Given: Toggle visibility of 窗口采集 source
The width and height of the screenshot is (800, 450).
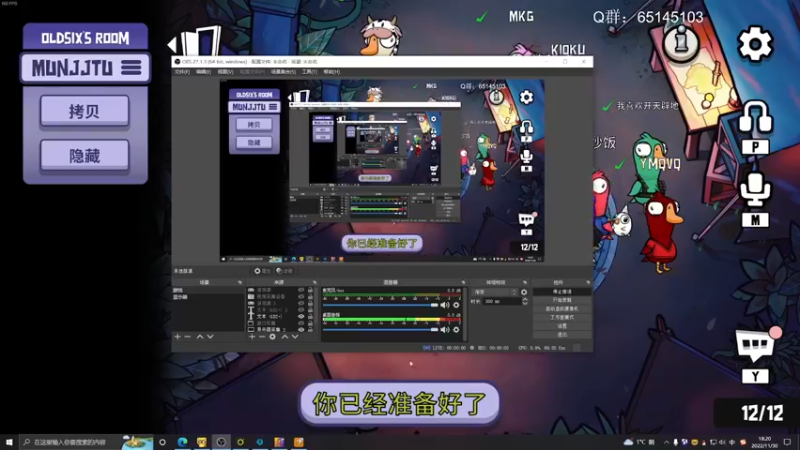Looking at the screenshot, I should (x=301, y=323).
